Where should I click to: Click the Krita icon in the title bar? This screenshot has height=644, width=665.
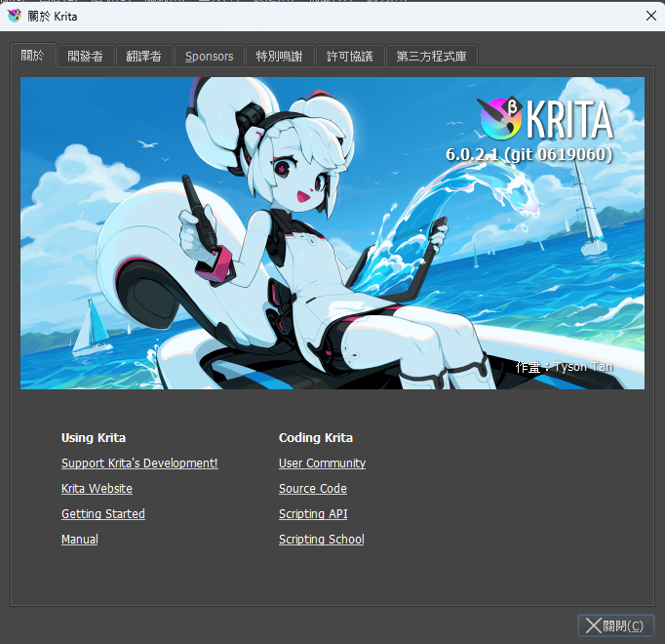pos(14,17)
